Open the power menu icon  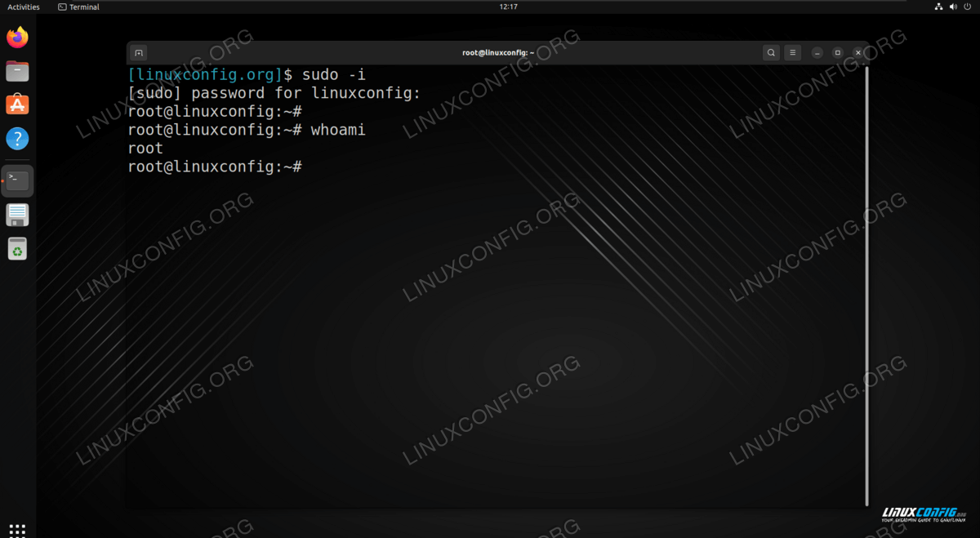coord(967,7)
